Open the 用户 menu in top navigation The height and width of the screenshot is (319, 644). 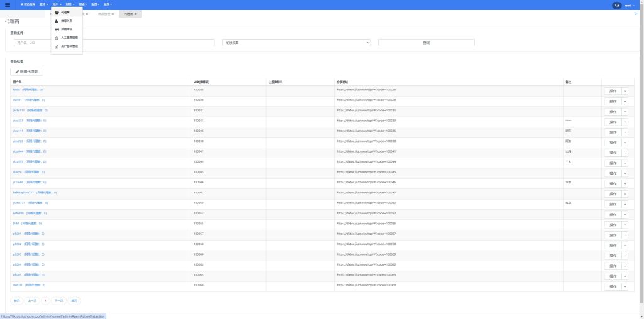57,4
